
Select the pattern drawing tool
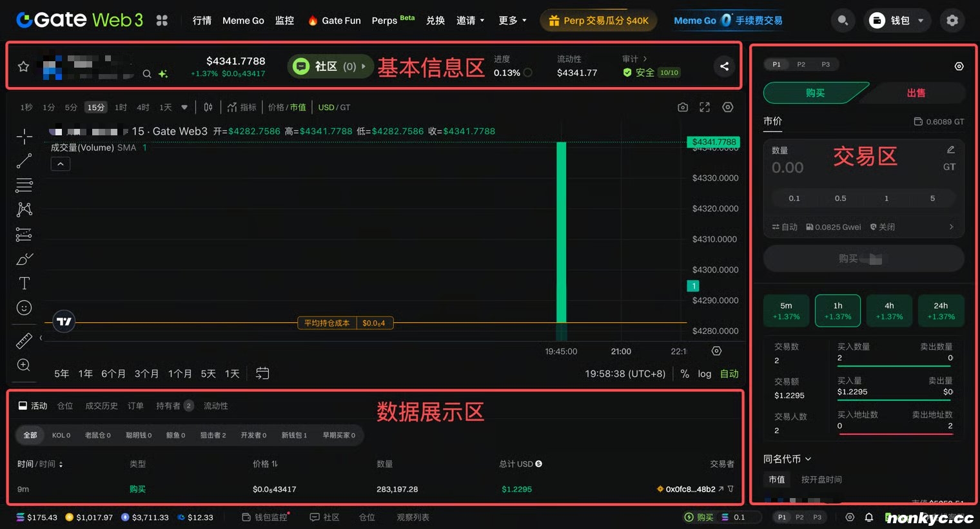[x=24, y=209]
